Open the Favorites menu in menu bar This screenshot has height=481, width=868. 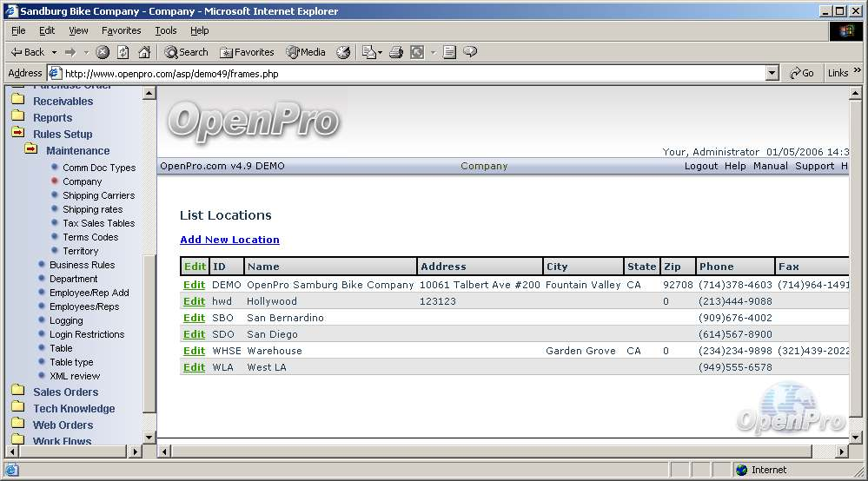[121, 30]
